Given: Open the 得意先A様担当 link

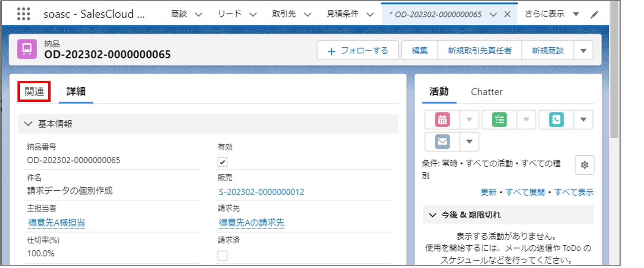Looking at the screenshot, I should 57,223.
